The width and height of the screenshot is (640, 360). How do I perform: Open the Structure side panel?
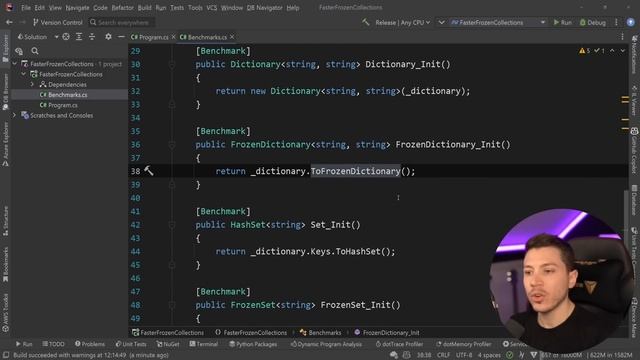coord(5,222)
